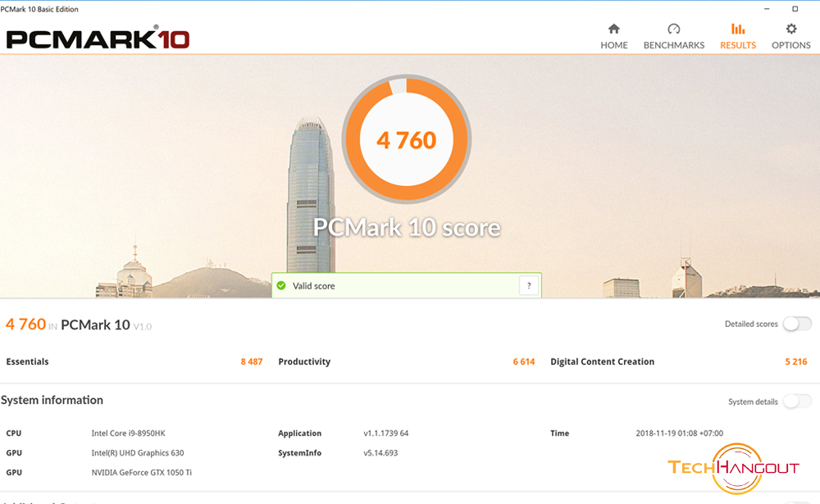This screenshot has width=820, height=504.
Task: Click the SystemInfo version v5.14.693
Action: click(x=380, y=452)
